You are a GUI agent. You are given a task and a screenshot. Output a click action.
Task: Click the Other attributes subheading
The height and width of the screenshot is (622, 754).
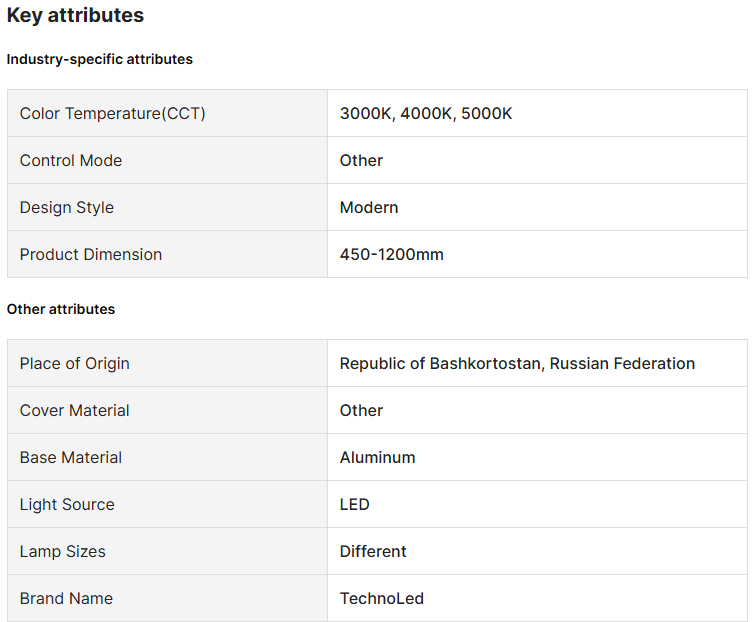[61, 309]
